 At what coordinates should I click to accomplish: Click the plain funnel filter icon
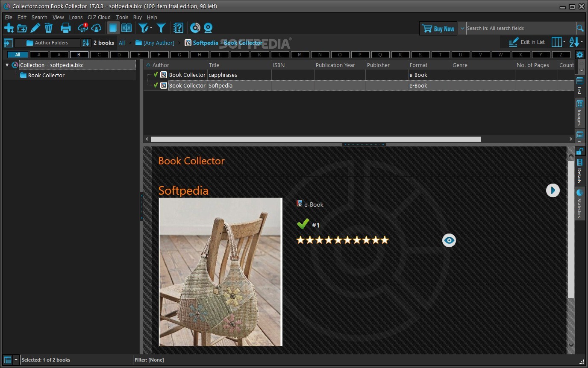coord(161,28)
